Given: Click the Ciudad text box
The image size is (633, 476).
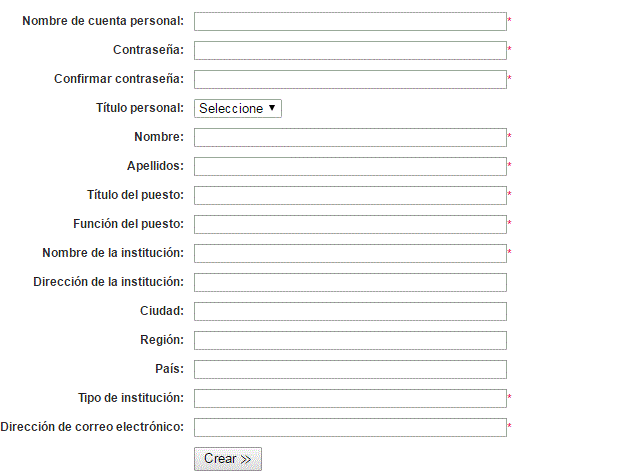Looking at the screenshot, I should click(350, 312).
